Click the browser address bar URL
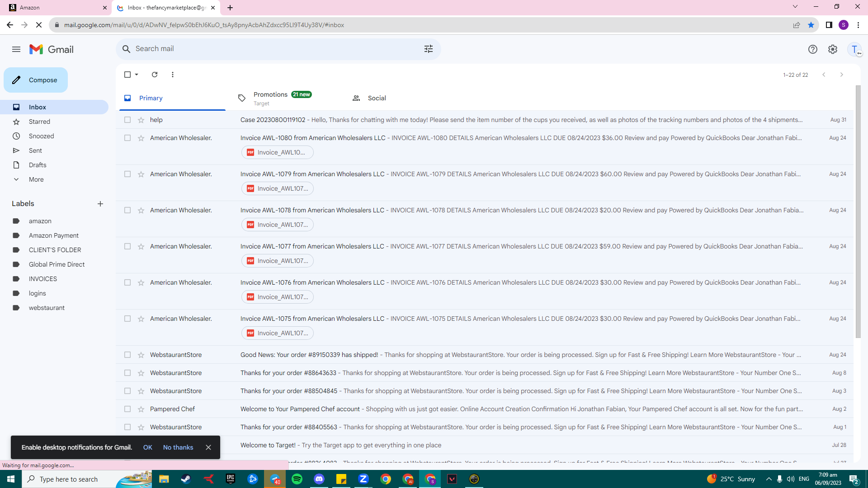The width and height of the screenshot is (868, 488). (204, 25)
